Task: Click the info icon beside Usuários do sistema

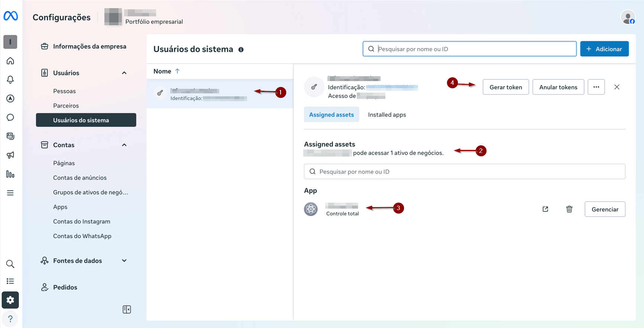Action: tap(241, 50)
